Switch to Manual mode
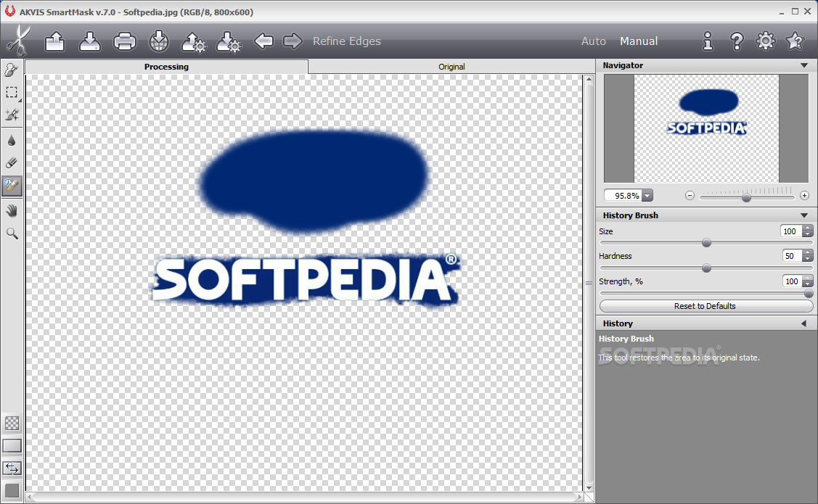 pos(639,41)
